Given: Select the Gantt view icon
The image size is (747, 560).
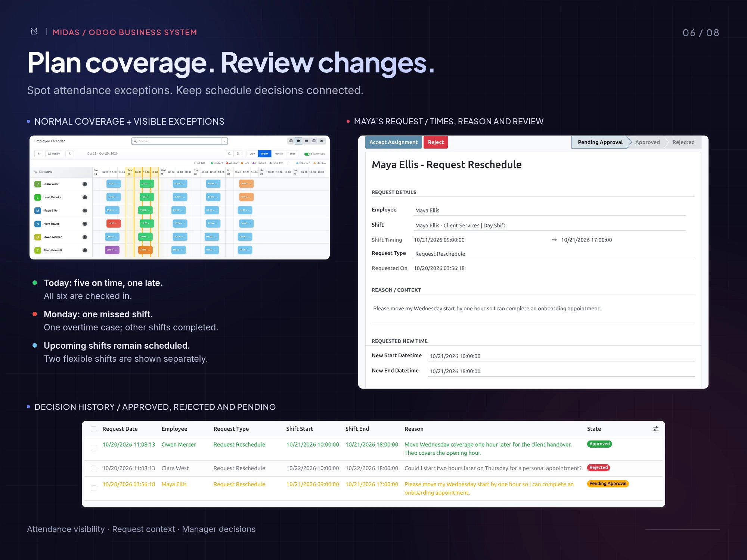Looking at the screenshot, I should (298, 141).
